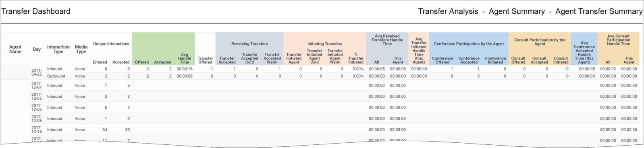
Task: Select the 2011-04-25 day cell
Action: (x=37, y=72)
